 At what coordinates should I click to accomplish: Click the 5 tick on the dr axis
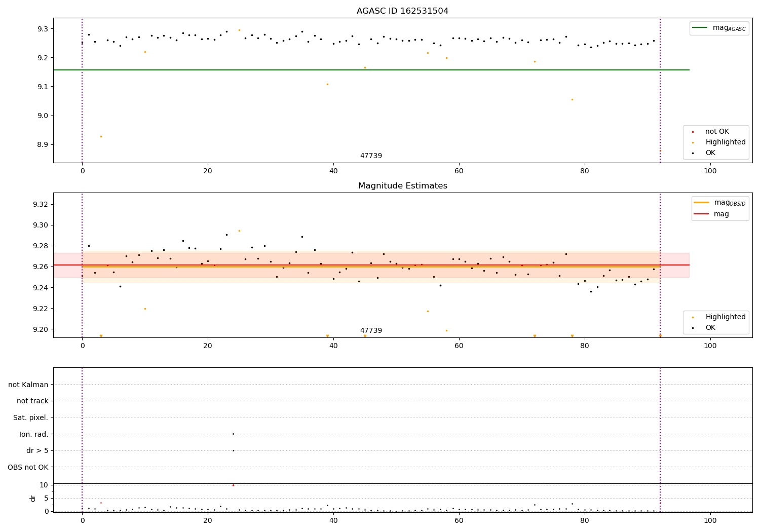coord(46,498)
